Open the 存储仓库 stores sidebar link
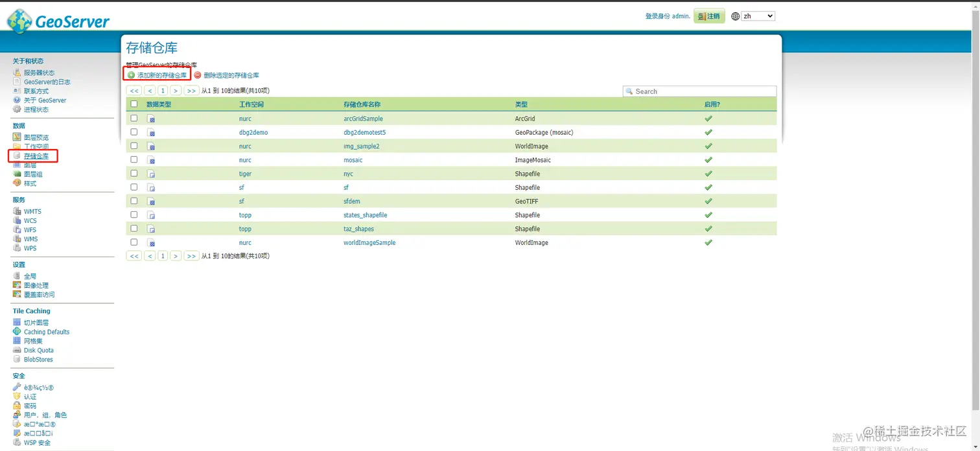980x451 pixels. [36, 156]
